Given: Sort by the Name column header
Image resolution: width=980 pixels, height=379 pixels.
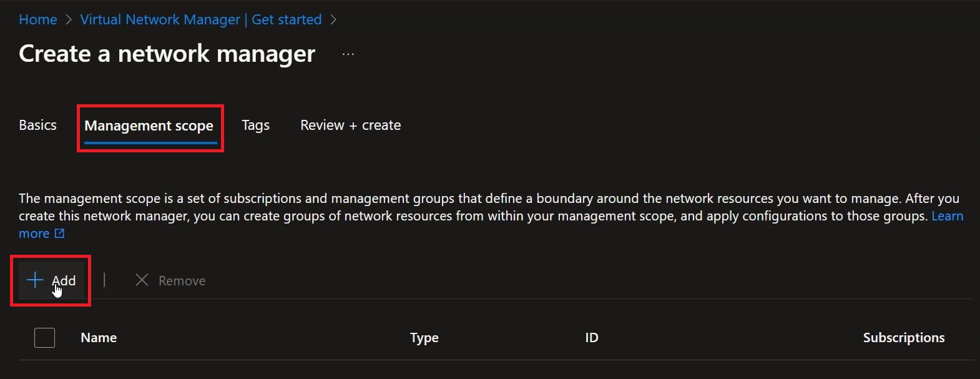Looking at the screenshot, I should click(x=99, y=338).
